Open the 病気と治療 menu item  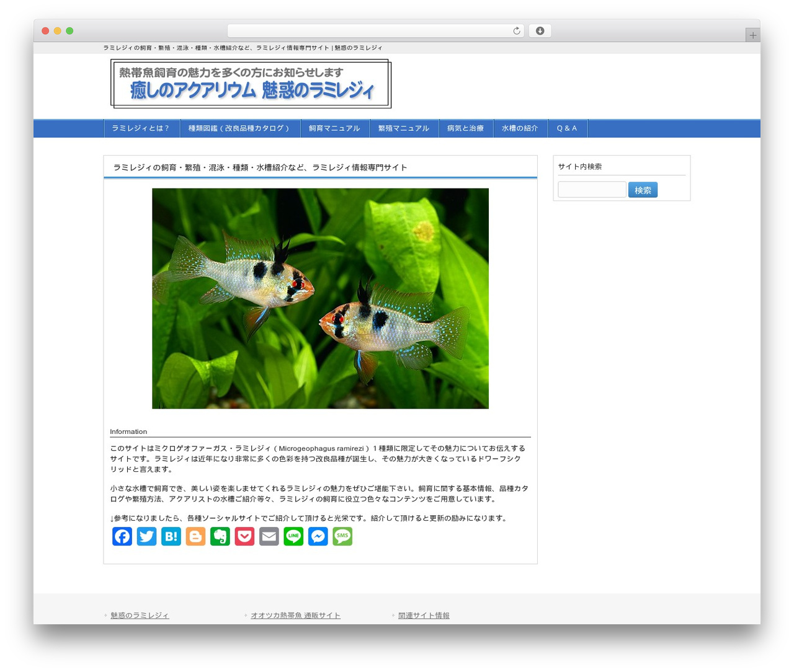466,128
